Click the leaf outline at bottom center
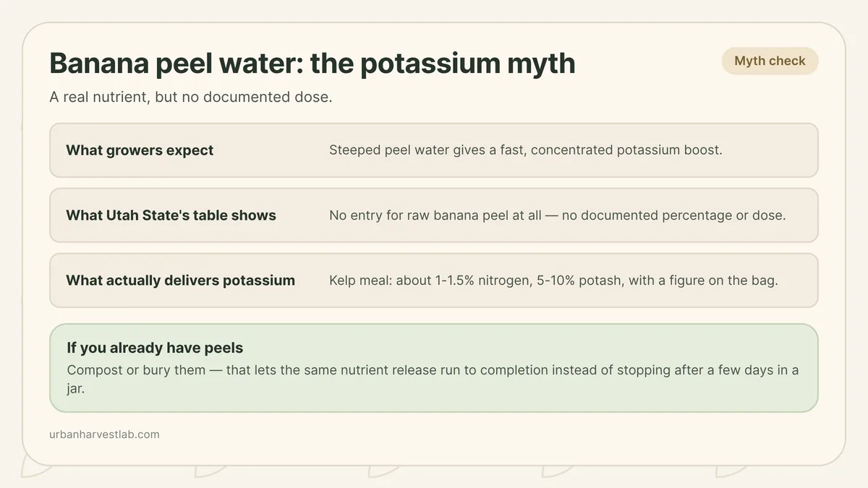The height and width of the screenshot is (488, 868). (x=383, y=471)
